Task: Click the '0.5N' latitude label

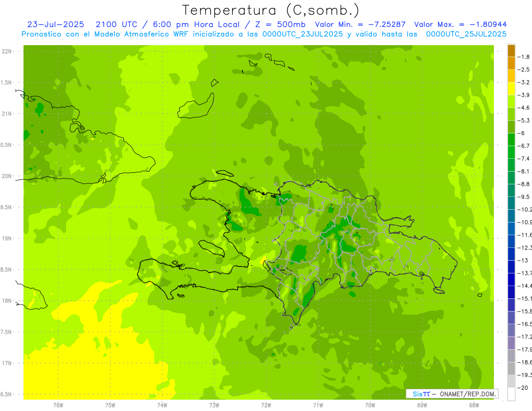Action: 7,145
